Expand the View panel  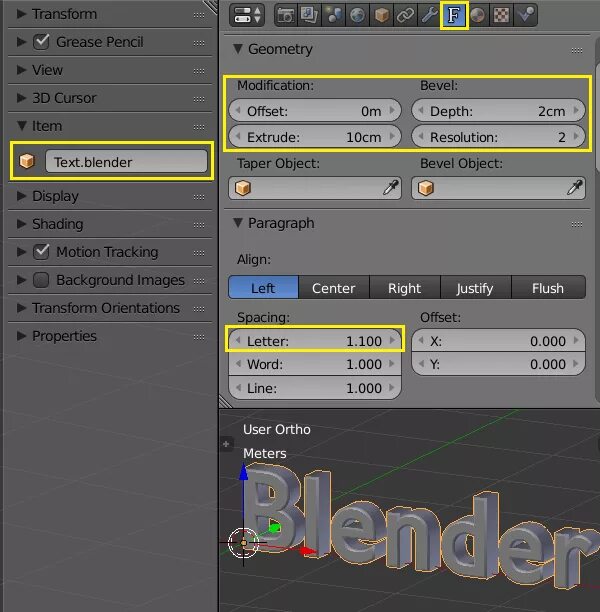pos(21,70)
